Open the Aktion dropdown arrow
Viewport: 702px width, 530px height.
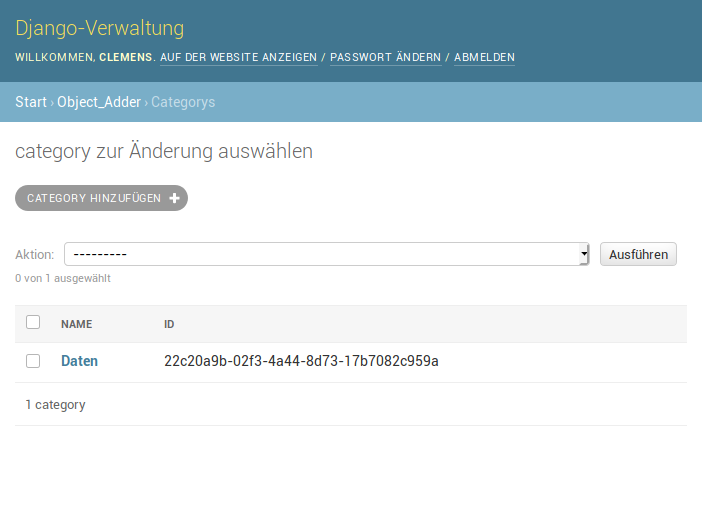click(x=584, y=255)
